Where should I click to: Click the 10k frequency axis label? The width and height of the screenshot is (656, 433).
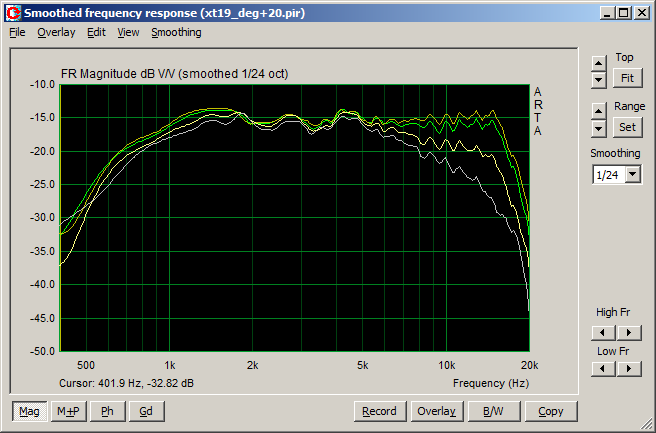click(446, 365)
